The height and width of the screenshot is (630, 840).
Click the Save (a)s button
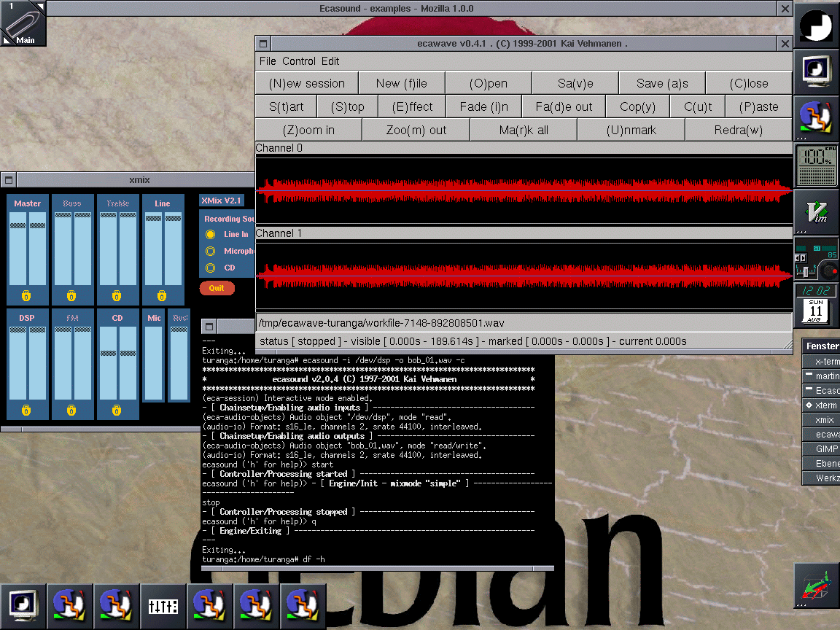click(x=662, y=84)
